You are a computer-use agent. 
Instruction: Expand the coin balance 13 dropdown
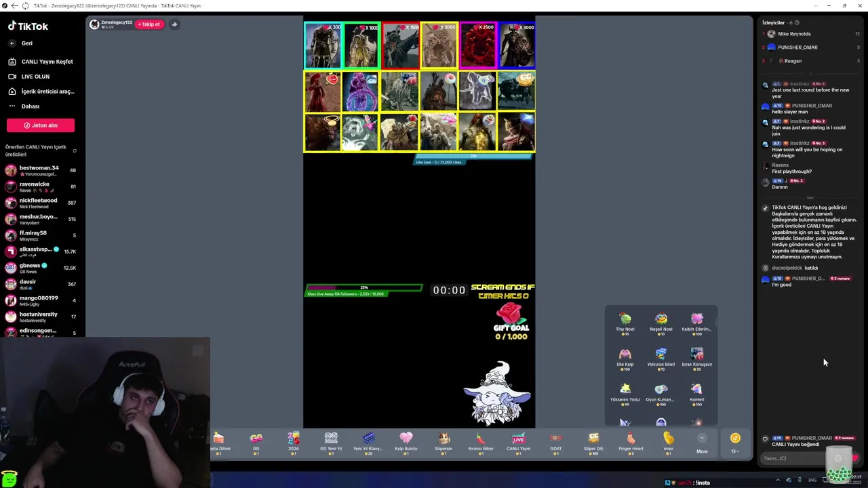[735, 443]
